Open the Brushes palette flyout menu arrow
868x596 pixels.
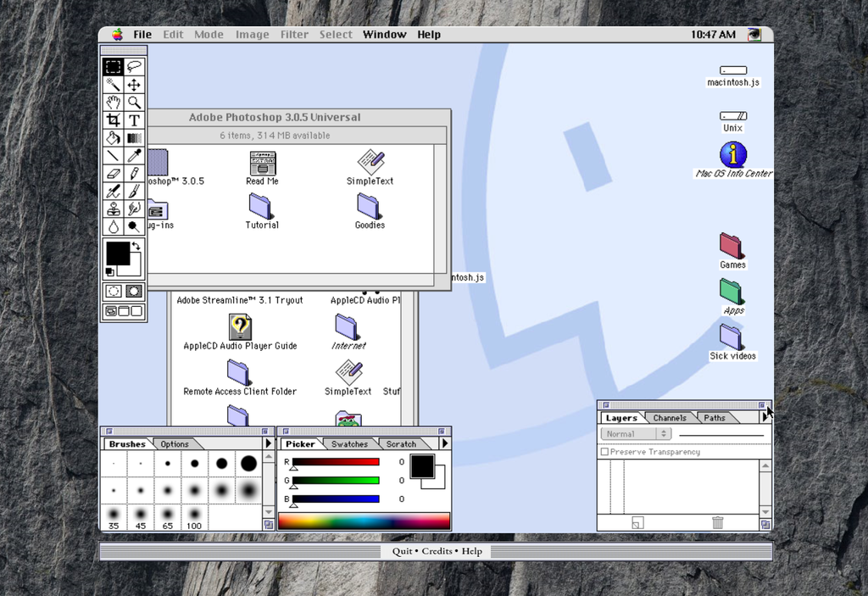tap(269, 443)
